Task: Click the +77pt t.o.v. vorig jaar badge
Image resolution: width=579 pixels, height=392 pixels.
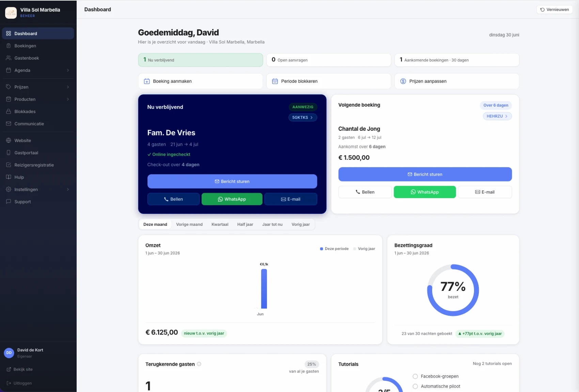Action: (x=480, y=334)
